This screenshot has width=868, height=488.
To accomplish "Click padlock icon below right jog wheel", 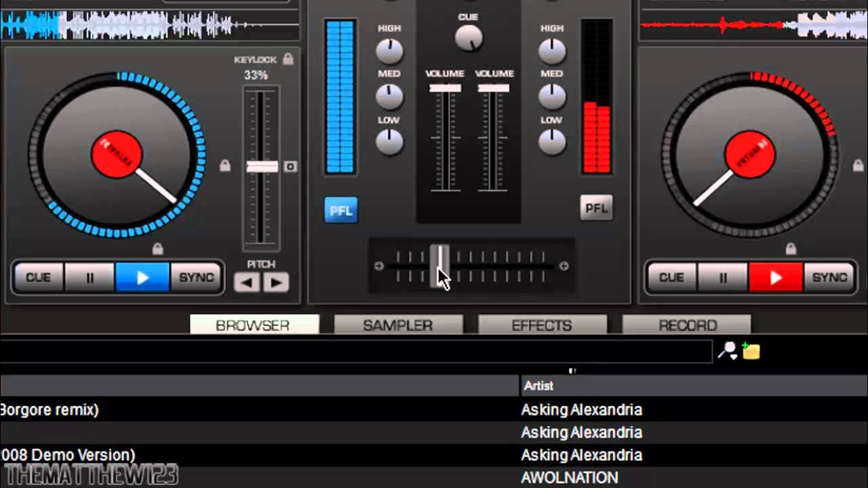I will [791, 248].
